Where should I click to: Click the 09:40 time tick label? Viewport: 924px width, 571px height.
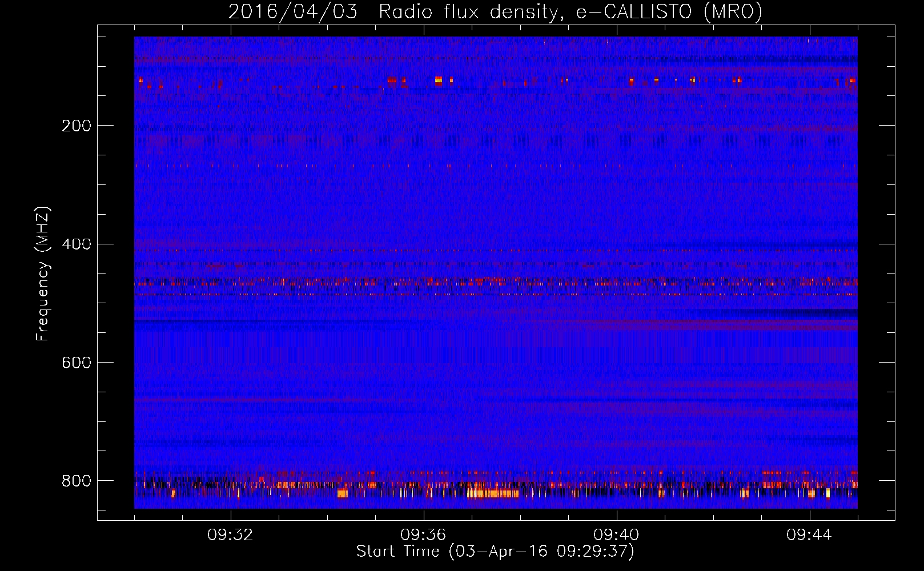point(616,534)
